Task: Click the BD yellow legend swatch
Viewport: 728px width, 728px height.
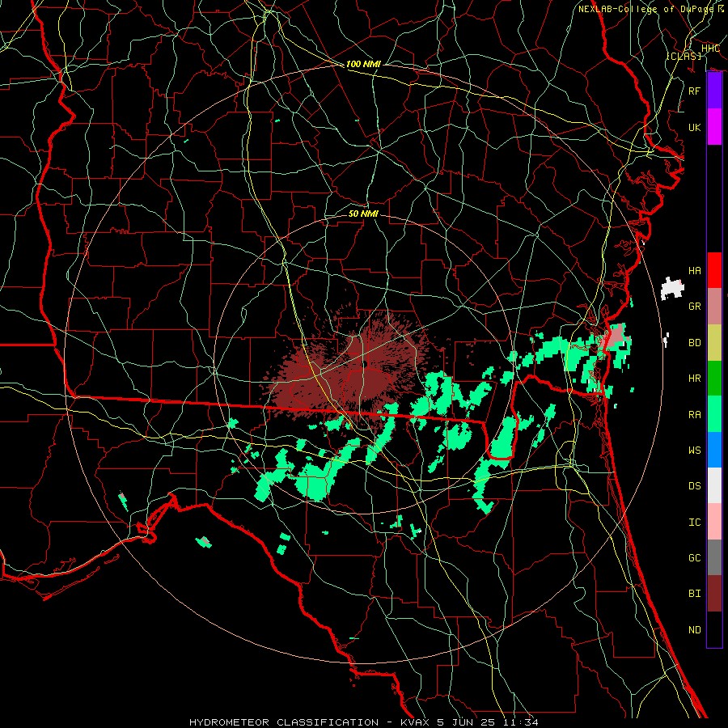Action: pos(714,342)
